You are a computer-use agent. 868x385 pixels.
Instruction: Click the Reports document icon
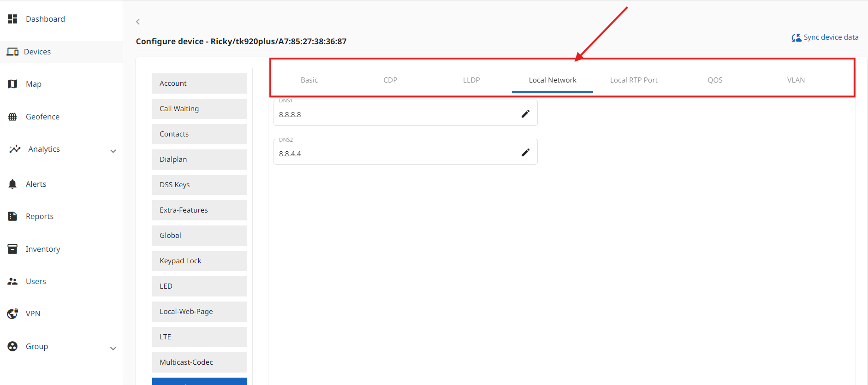pos(12,216)
